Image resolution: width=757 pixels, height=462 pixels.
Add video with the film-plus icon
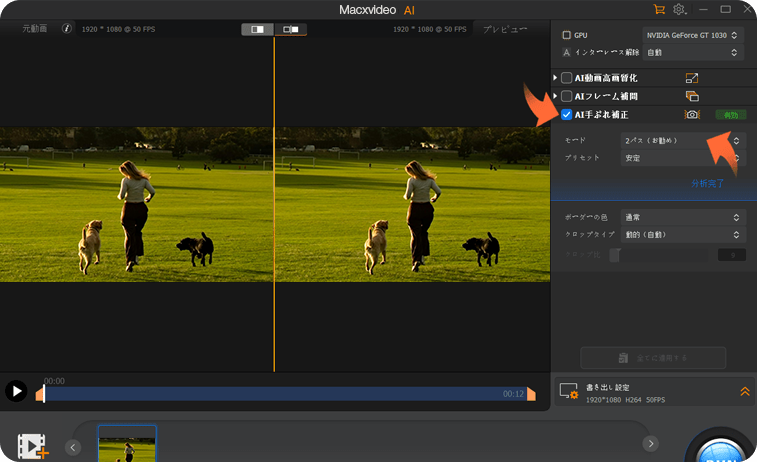click(33, 446)
